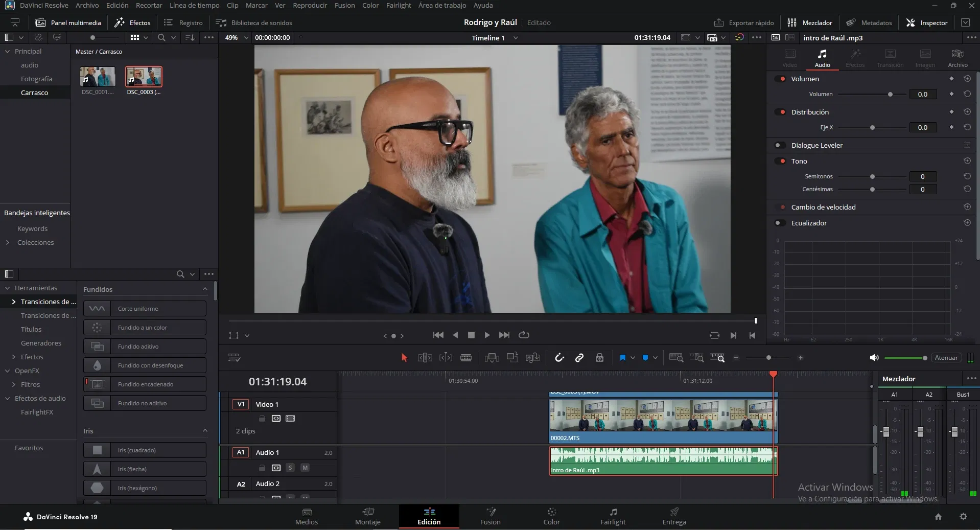The image size is (980, 530).
Task: Enable loop playback icon
Action: (524, 335)
